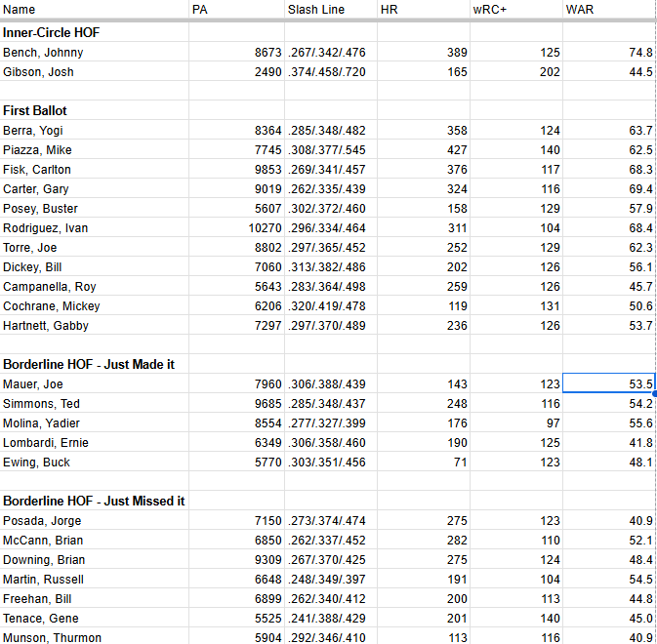Select the Posey, Buster name cell
The height and width of the screenshot is (644, 657).
95,209
